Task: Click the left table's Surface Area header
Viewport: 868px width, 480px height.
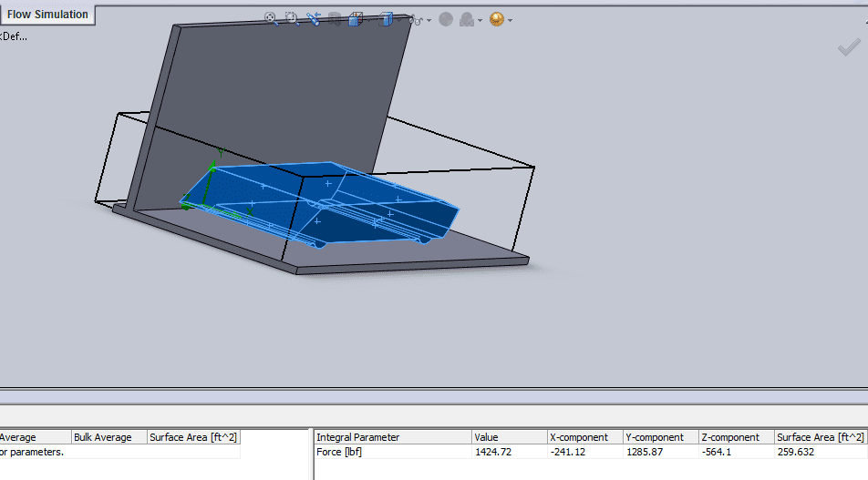Action: coord(193,437)
